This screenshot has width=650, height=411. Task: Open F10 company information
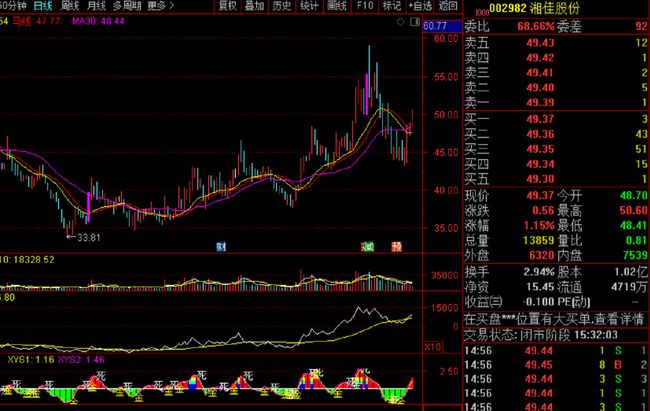click(x=365, y=5)
